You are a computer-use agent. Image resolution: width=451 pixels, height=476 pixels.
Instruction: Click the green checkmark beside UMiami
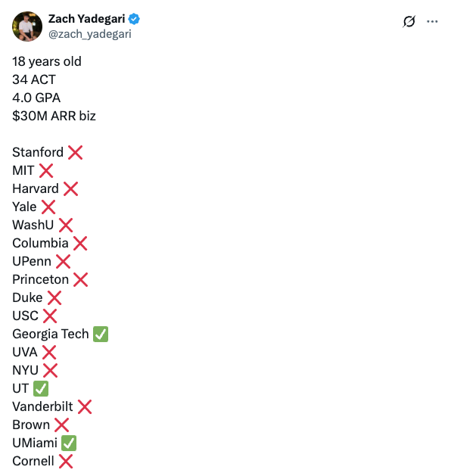(69, 443)
